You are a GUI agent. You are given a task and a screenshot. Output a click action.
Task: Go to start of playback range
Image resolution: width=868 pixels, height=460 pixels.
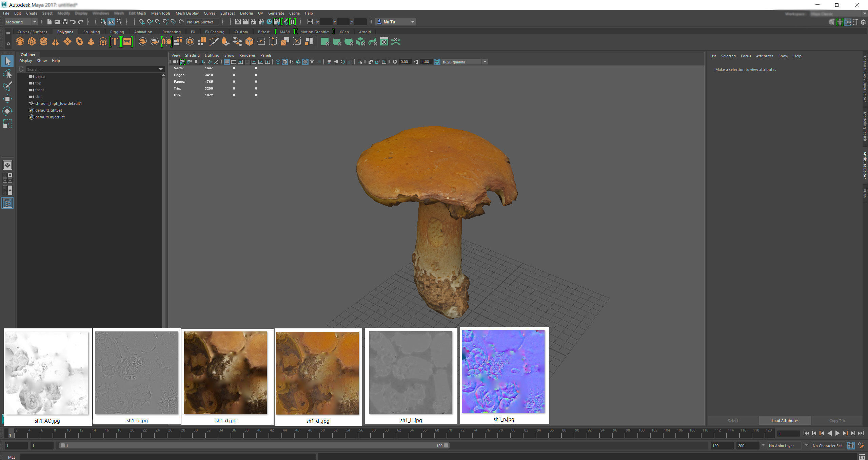[x=806, y=433]
